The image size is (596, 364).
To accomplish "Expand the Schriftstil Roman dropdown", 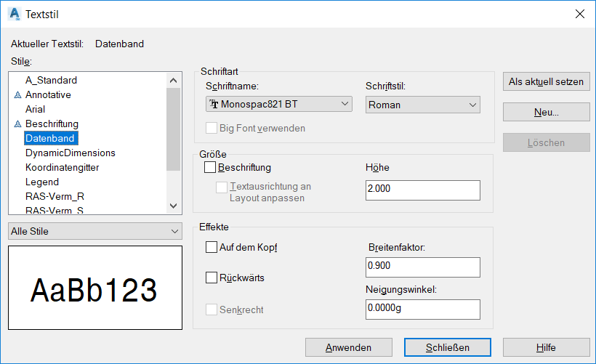I will pyautogui.click(x=422, y=105).
